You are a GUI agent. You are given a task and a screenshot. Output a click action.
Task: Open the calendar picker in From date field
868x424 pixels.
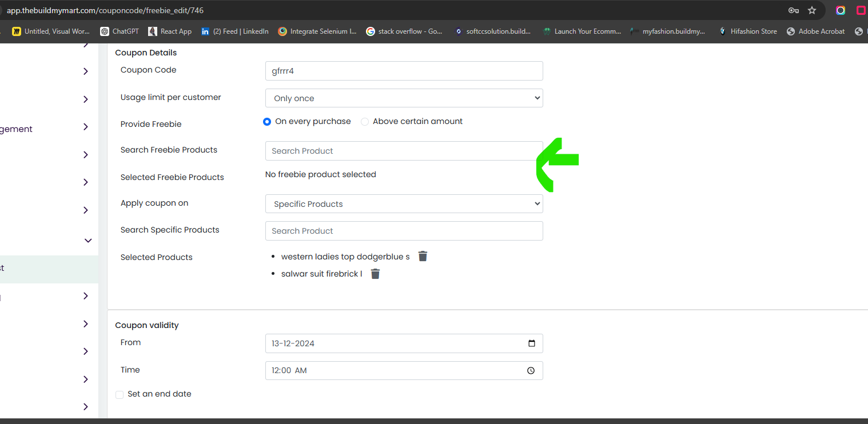[532, 343]
